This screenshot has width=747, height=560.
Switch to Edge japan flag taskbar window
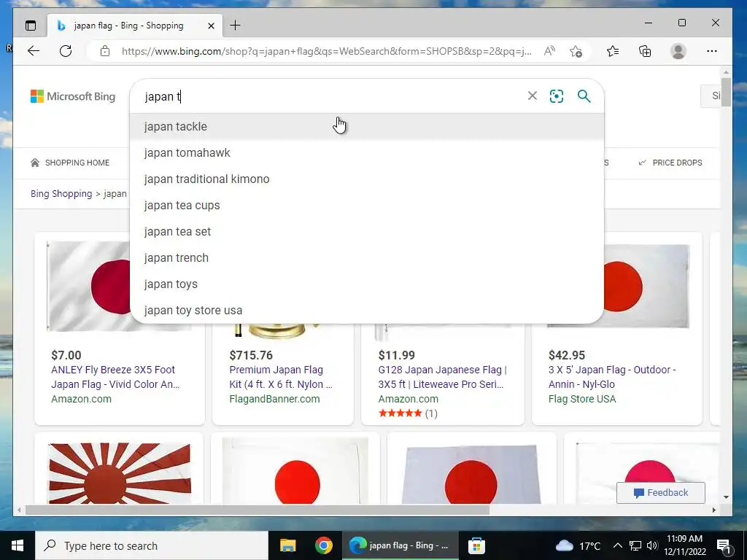coord(400,545)
